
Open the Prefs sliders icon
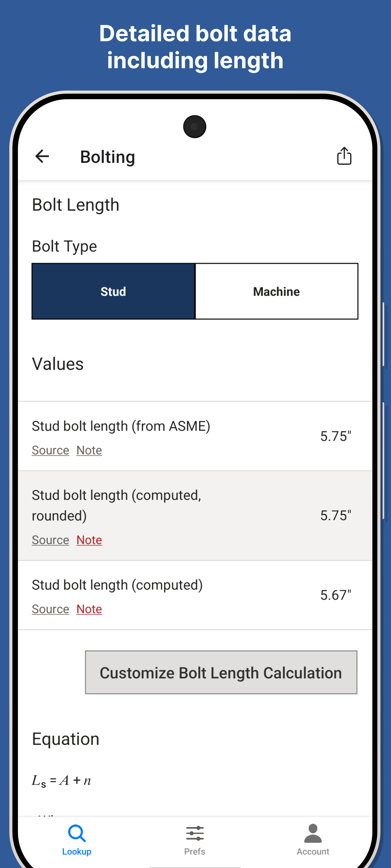click(x=195, y=833)
